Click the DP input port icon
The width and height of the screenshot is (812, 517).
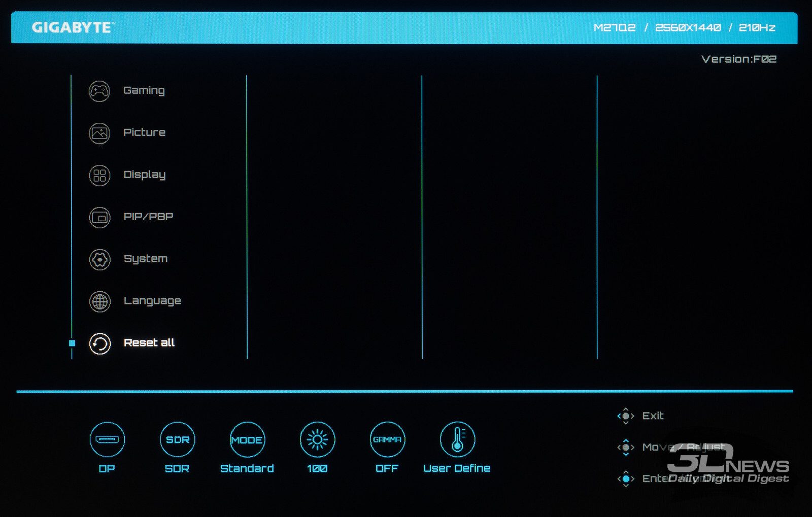coord(107,439)
